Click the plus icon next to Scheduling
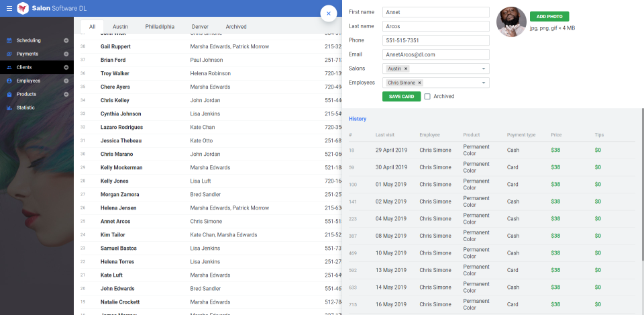The image size is (644, 315). (66, 40)
